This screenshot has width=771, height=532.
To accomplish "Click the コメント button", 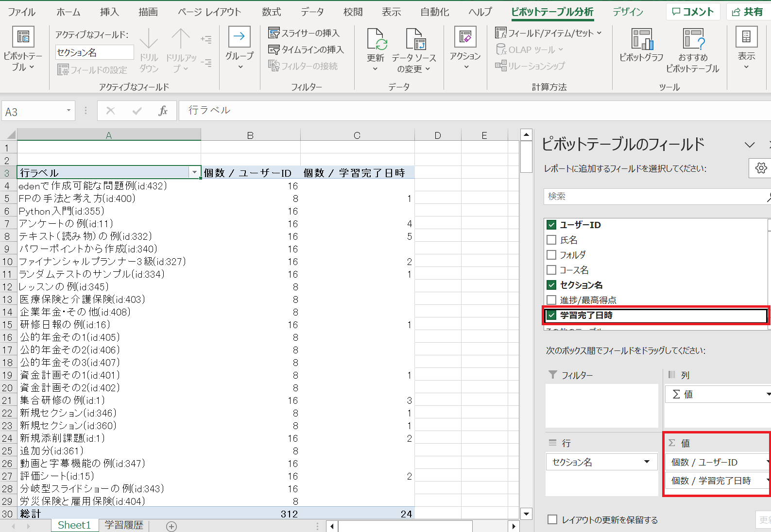I will click(693, 12).
